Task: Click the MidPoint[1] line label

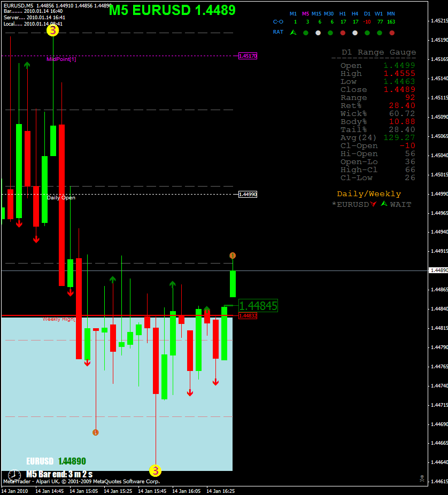Action: pos(61,59)
